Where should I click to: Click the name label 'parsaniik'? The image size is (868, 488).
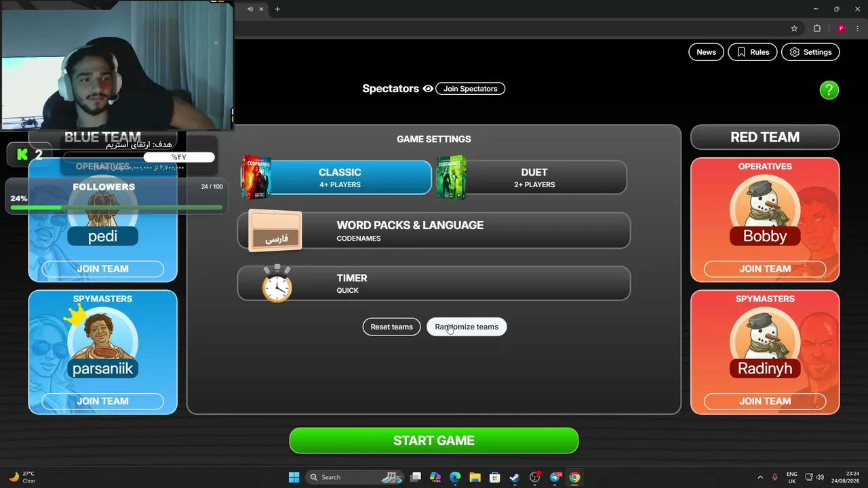[x=103, y=369]
